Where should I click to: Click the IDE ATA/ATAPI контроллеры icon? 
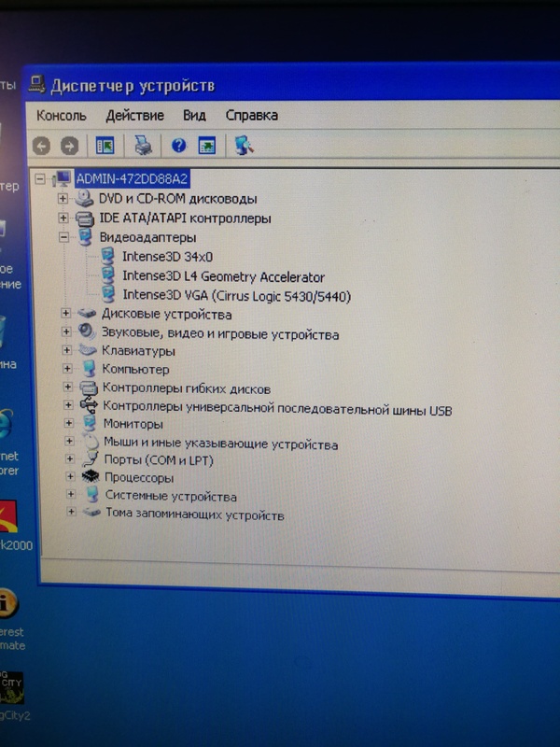[x=85, y=218]
